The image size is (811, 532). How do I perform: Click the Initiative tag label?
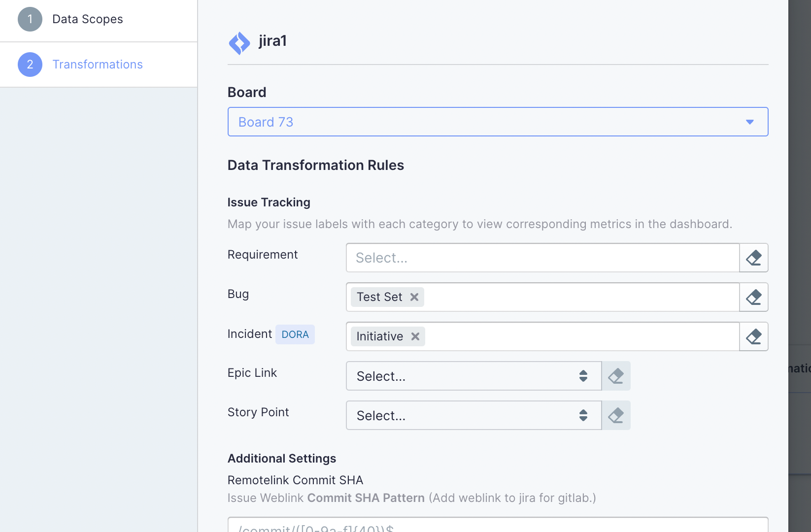click(379, 336)
